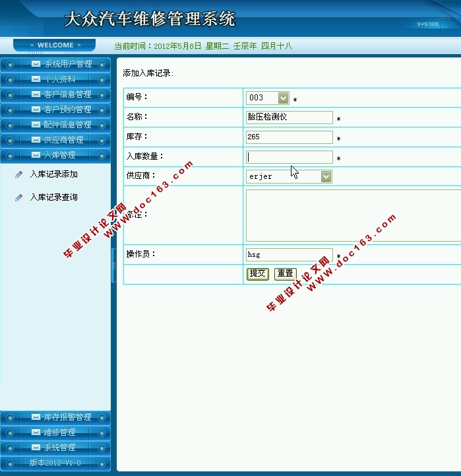Click envelope icon beside 维修管理

click(36, 432)
